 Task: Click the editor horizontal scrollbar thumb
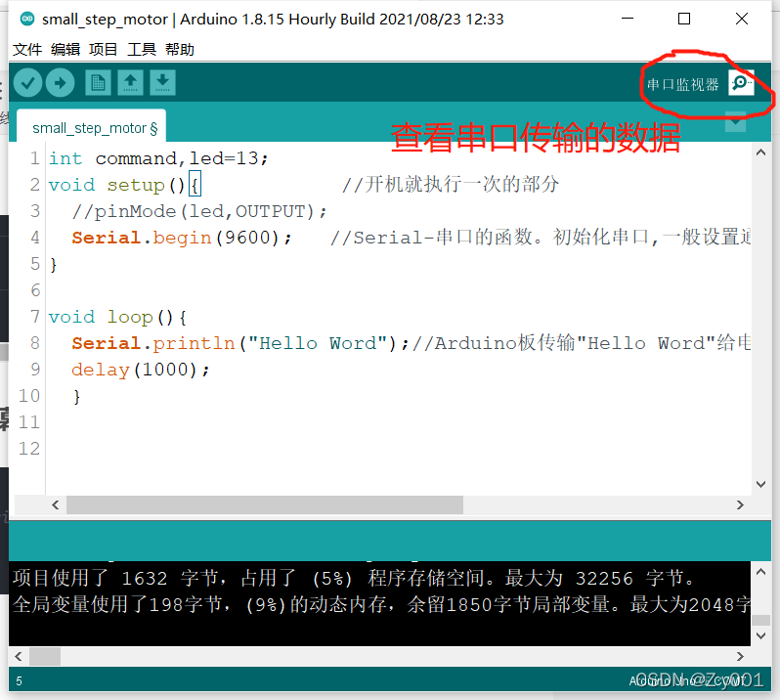click(x=265, y=505)
